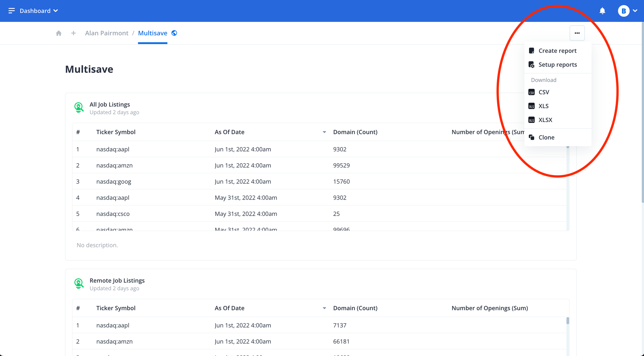Click the hamburger menu icon
Screen dimensions: 644x356
click(x=12, y=11)
